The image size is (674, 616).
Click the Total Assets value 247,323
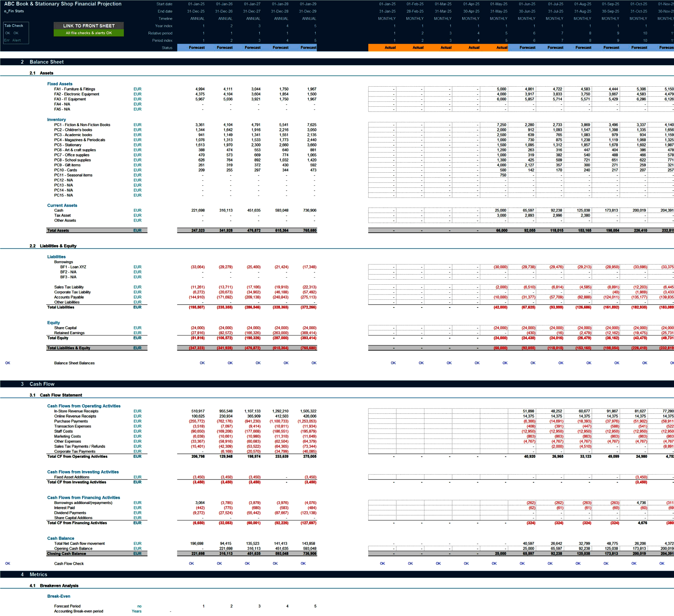[x=198, y=231]
